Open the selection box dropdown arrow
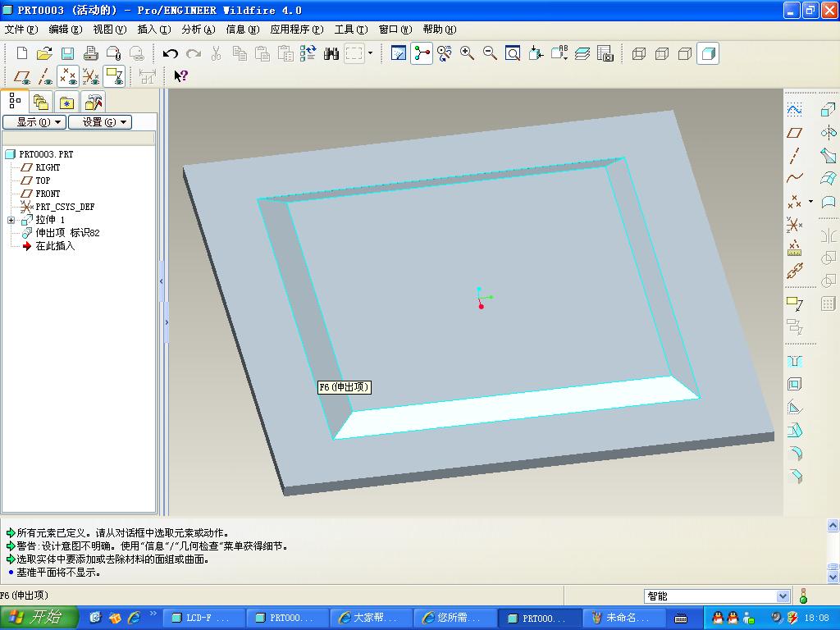The width and height of the screenshot is (840, 630). point(370,53)
